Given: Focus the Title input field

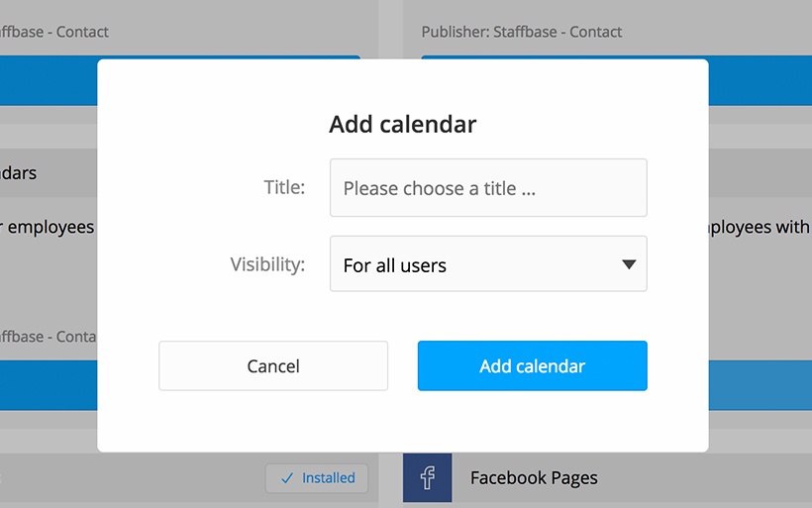Looking at the screenshot, I should point(488,187).
